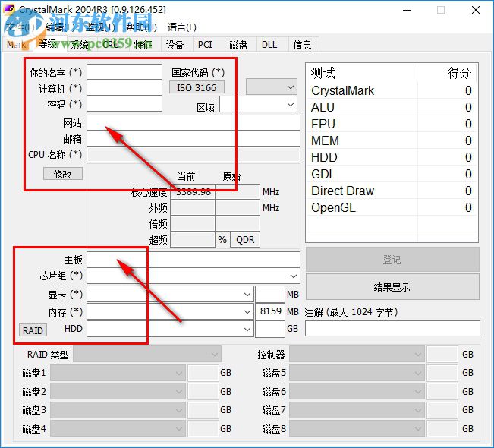Viewport: 494px width, 448px height.
Task: Click the 邮箱 input field
Action: point(194,139)
